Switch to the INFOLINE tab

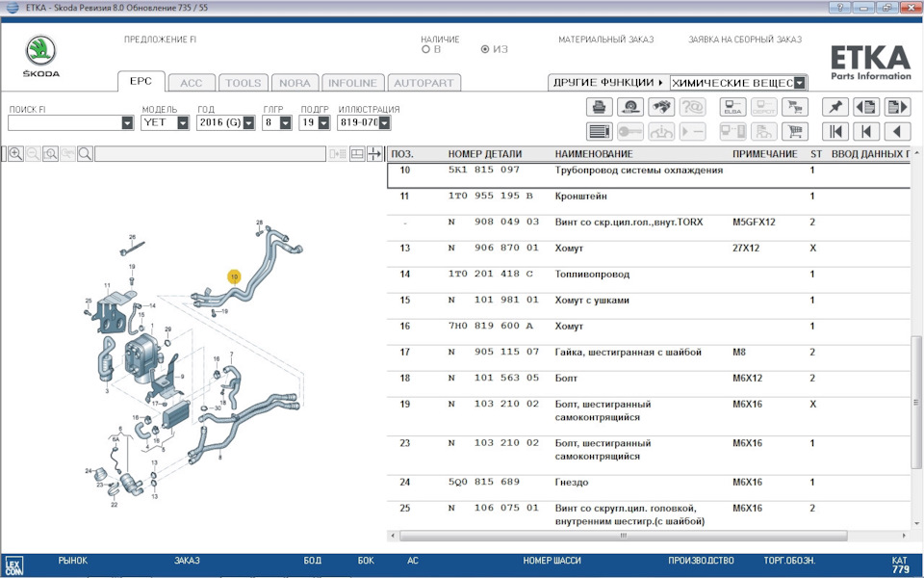[352, 83]
